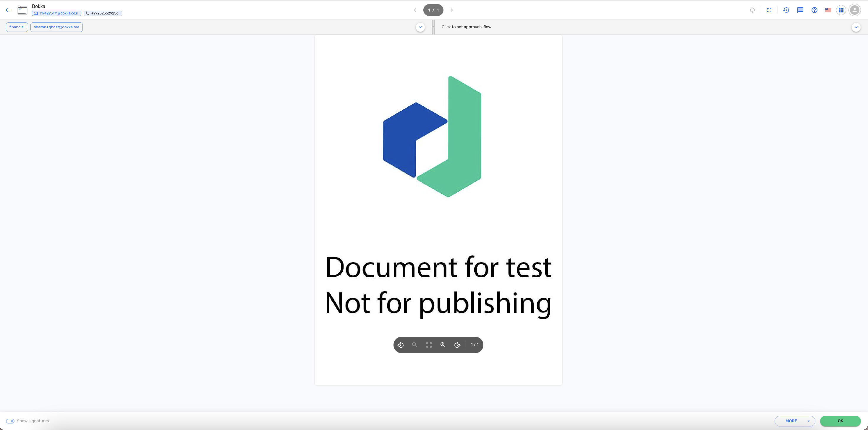Click the 1174293171@dokka.co.il email chip
The width and height of the screenshot is (868, 430).
point(56,14)
